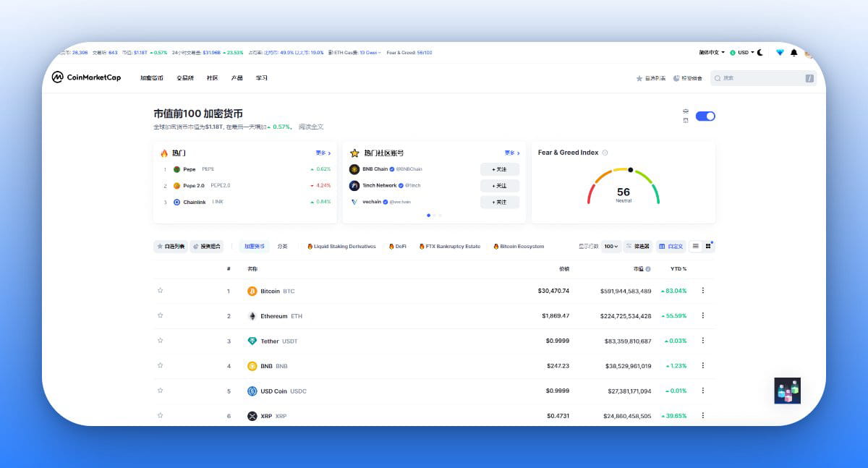
Task: Select the DeFi tab
Action: [x=397, y=247]
